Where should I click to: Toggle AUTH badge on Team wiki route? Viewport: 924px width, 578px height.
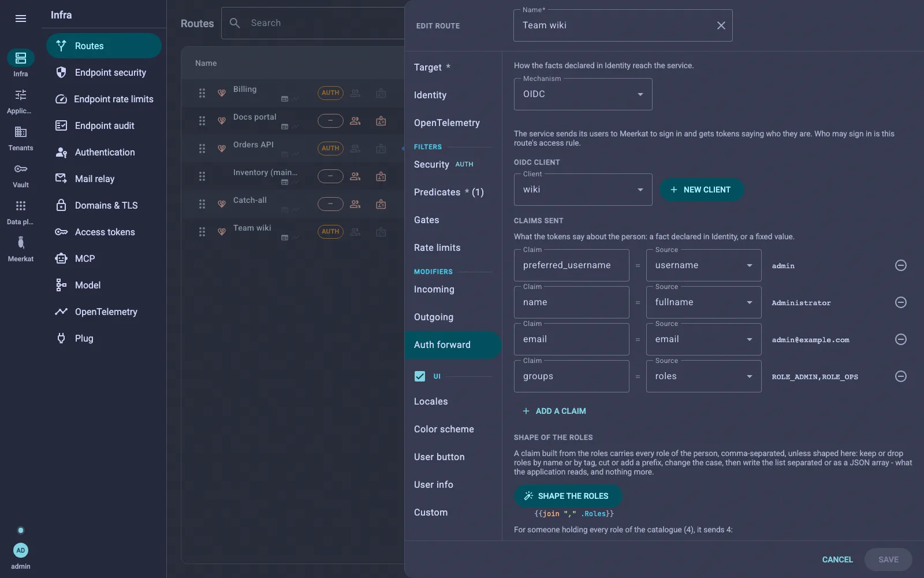pos(330,232)
